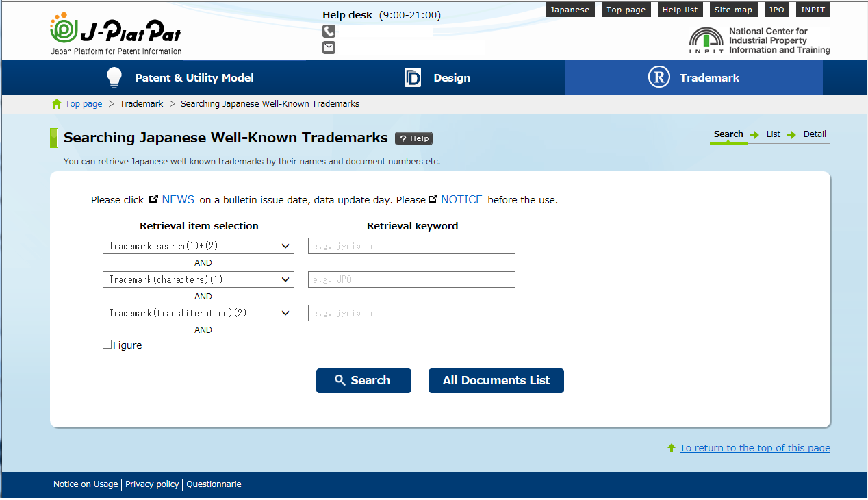Screen dimensions: 868x500
Task: Click the help desk phone icon
Action: tap(329, 32)
